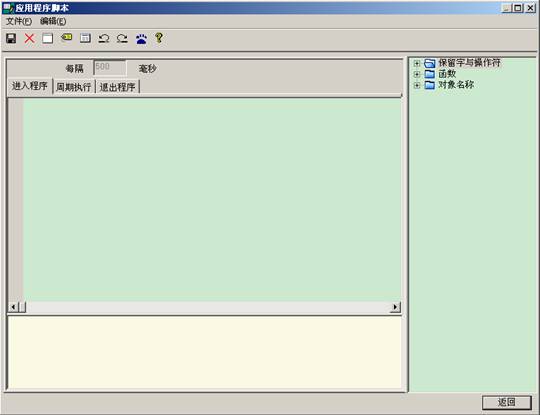Open the 文件(F) menu
540x415 pixels.
19,21
